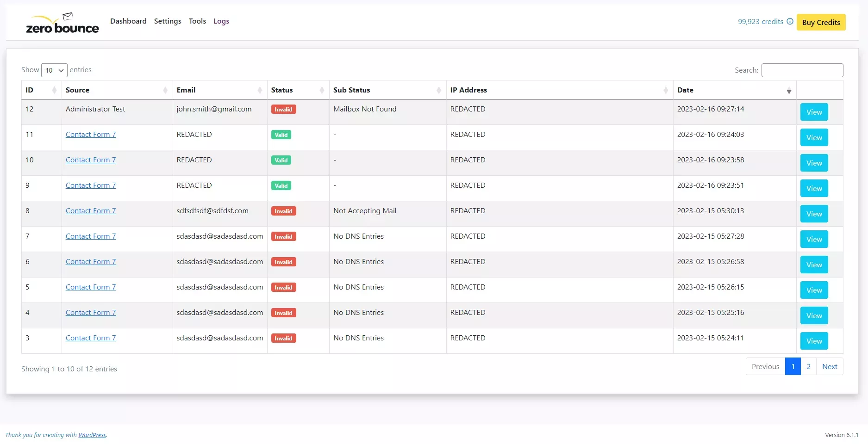Click the Buy Credits button
This screenshot has width=868, height=444.
821,22
